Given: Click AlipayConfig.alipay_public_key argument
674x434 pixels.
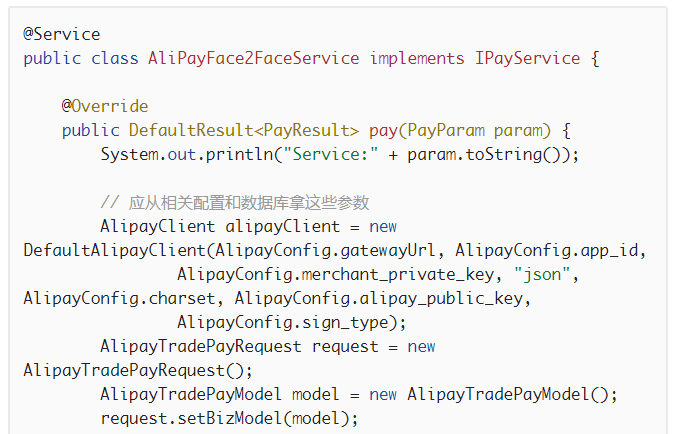Looking at the screenshot, I should (378, 299).
